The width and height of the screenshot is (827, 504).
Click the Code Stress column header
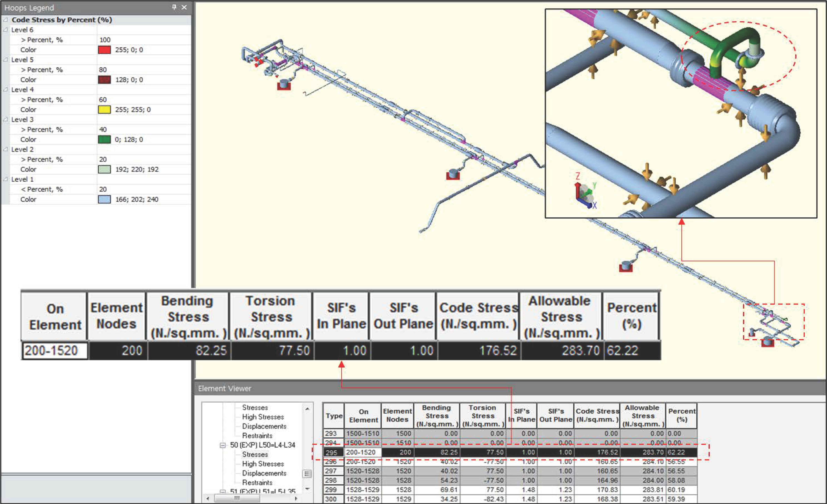[x=597, y=415]
